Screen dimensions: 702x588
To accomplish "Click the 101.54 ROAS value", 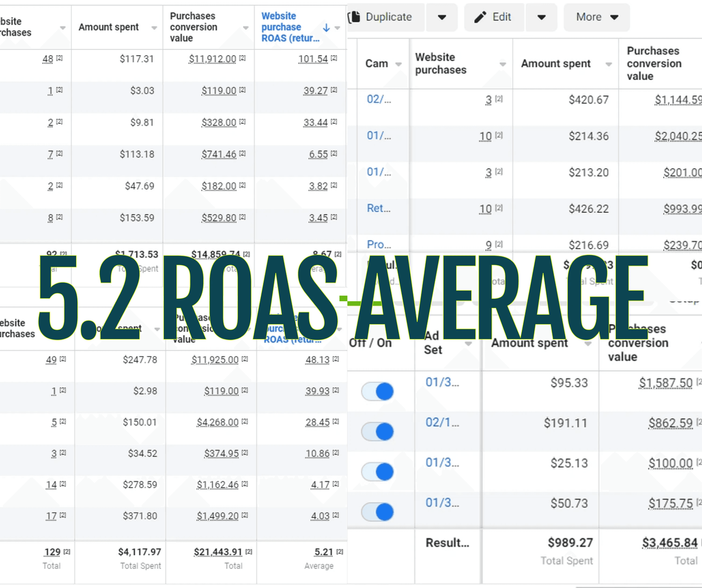I will (313, 59).
